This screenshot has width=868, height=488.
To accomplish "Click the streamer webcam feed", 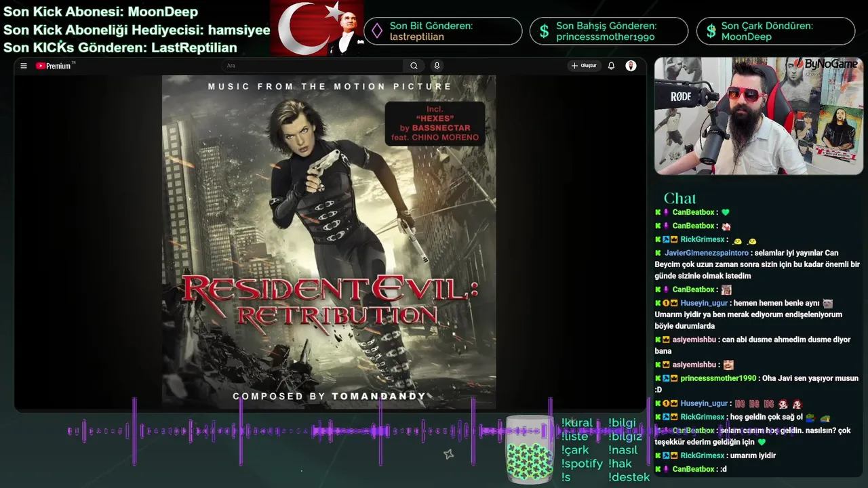I will 758,116.
